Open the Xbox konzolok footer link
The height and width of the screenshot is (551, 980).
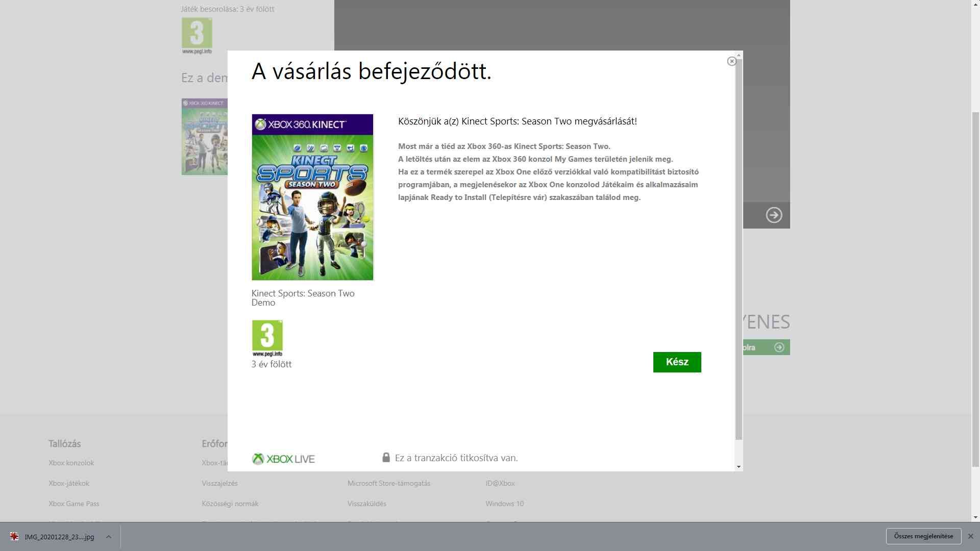pyautogui.click(x=71, y=463)
